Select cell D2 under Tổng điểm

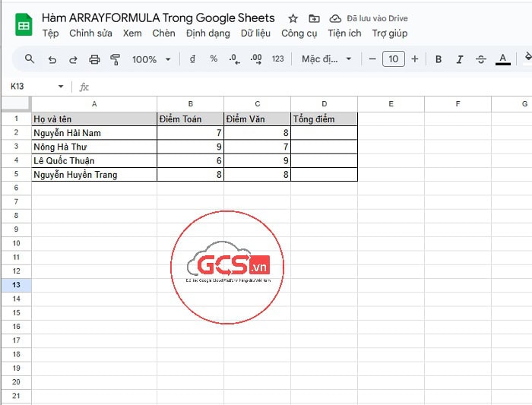click(x=324, y=133)
